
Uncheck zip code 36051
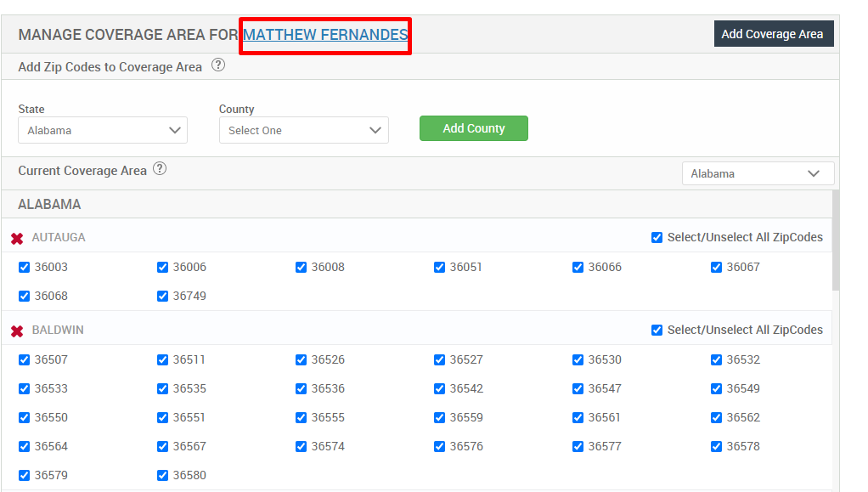click(x=439, y=266)
